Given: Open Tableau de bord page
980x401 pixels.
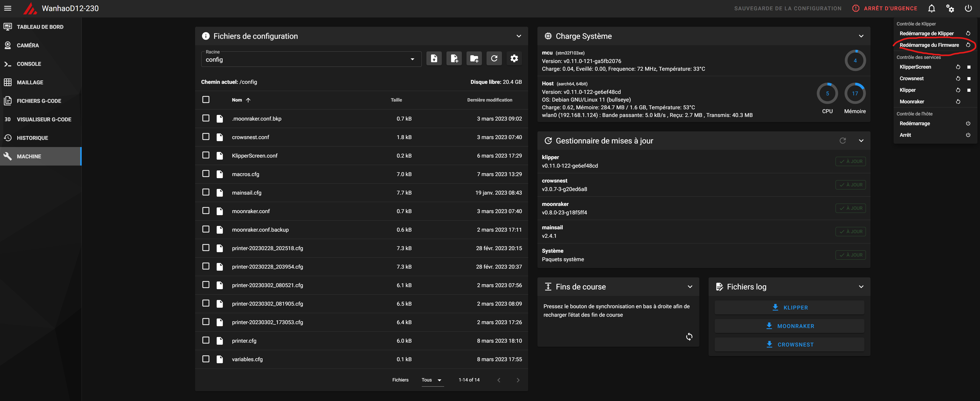Looking at the screenshot, I should coord(41,27).
